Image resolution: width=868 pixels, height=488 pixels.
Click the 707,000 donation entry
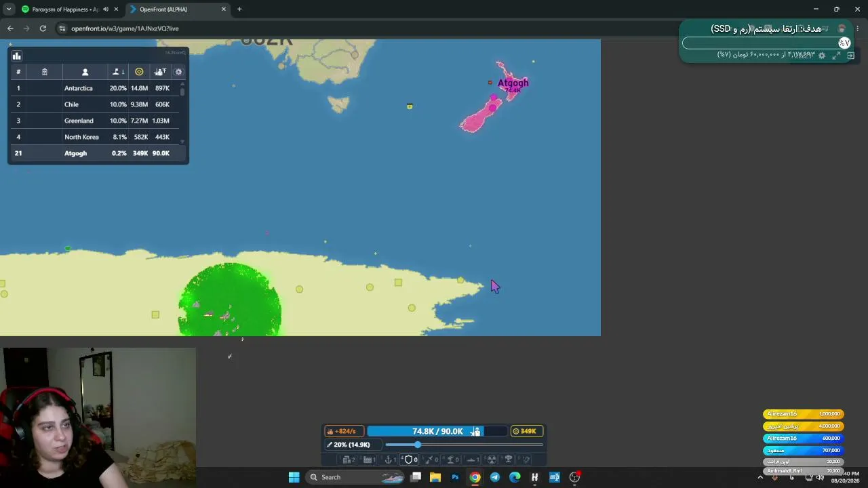pos(804,451)
